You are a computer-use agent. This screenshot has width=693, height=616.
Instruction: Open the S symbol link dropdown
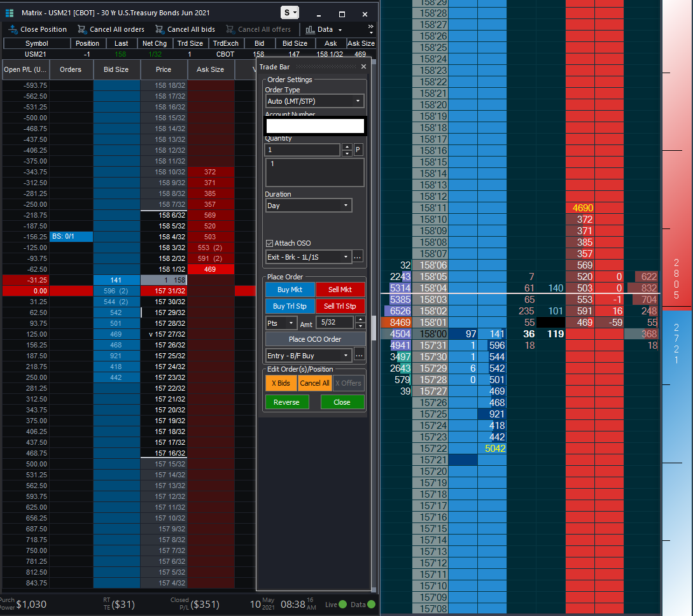coord(290,12)
